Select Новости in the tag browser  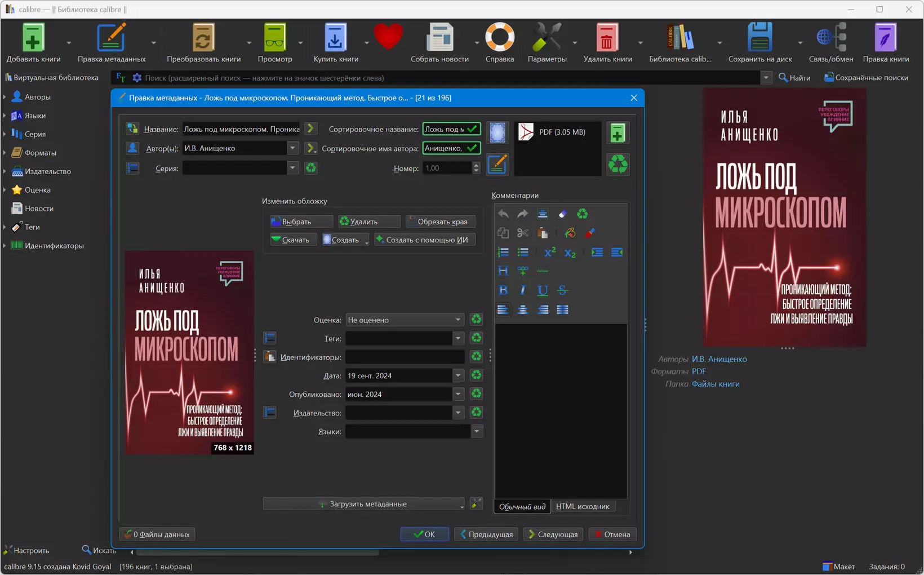pos(39,209)
